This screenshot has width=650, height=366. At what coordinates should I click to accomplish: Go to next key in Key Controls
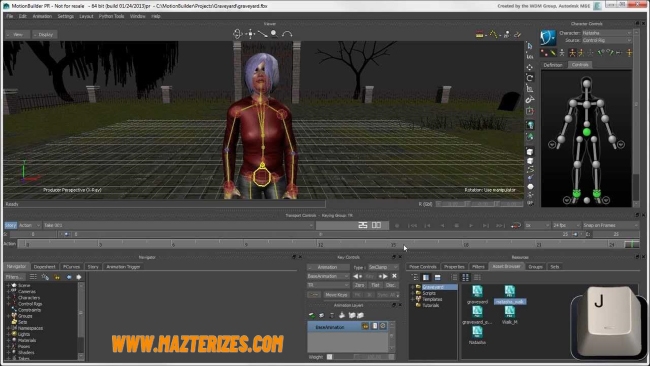click(383, 276)
